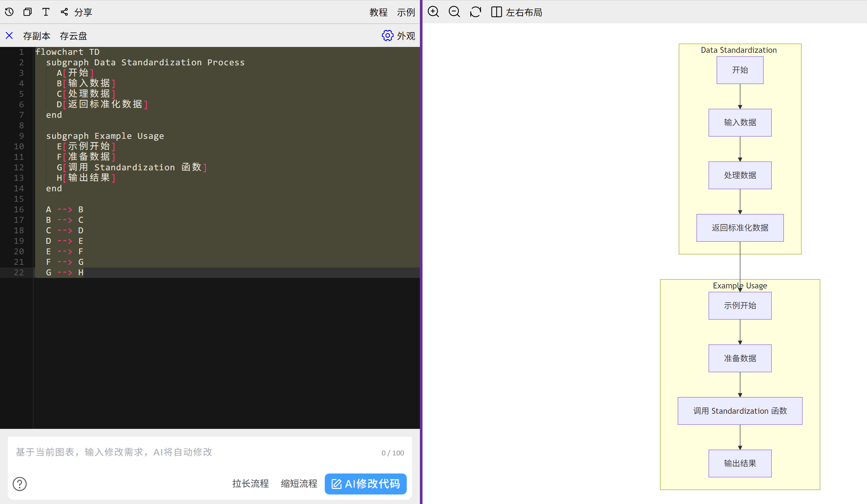The height and width of the screenshot is (504, 867).
Task: Refresh the diagram preview
Action: click(475, 12)
